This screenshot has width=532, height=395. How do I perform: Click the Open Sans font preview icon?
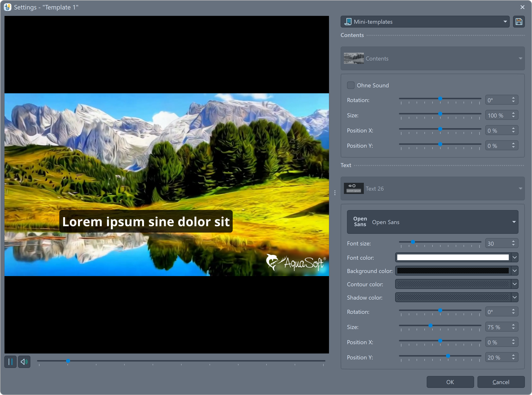(x=360, y=222)
